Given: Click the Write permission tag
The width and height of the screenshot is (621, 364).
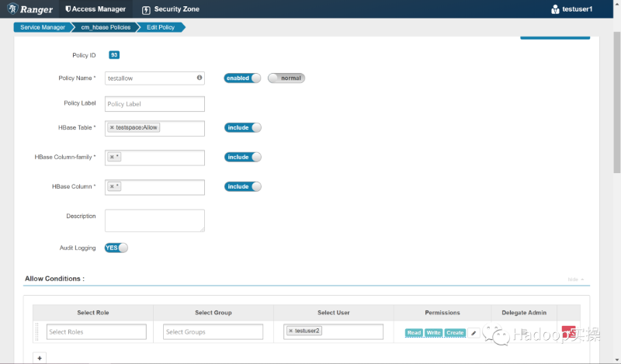Looking at the screenshot, I should tap(434, 333).
